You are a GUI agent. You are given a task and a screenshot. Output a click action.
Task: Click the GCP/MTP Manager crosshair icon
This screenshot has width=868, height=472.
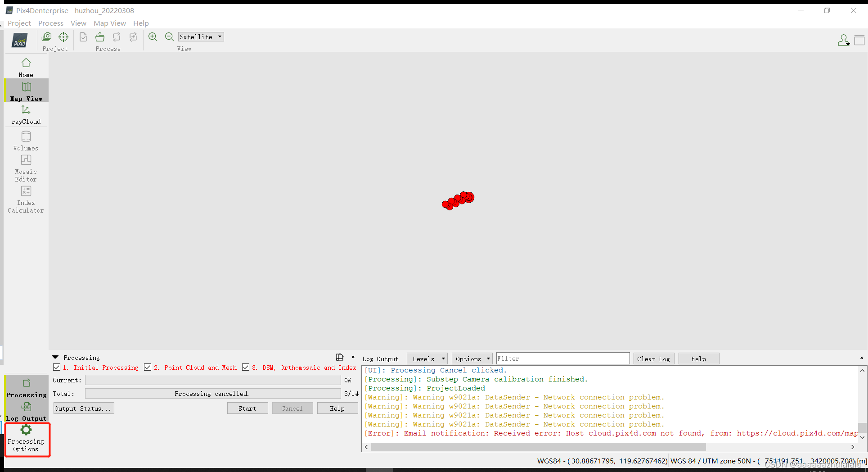pos(63,37)
